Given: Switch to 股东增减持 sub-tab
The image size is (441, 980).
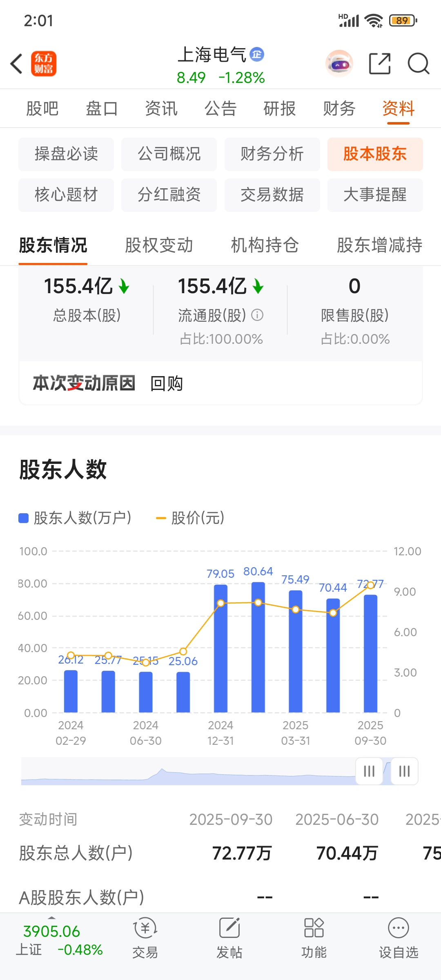Looking at the screenshot, I should (380, 245).
